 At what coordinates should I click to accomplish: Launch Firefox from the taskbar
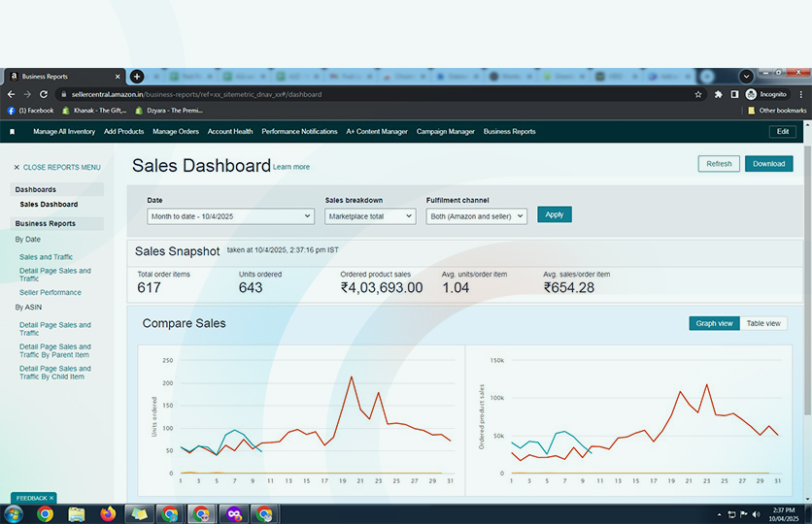tap(108, 513)
